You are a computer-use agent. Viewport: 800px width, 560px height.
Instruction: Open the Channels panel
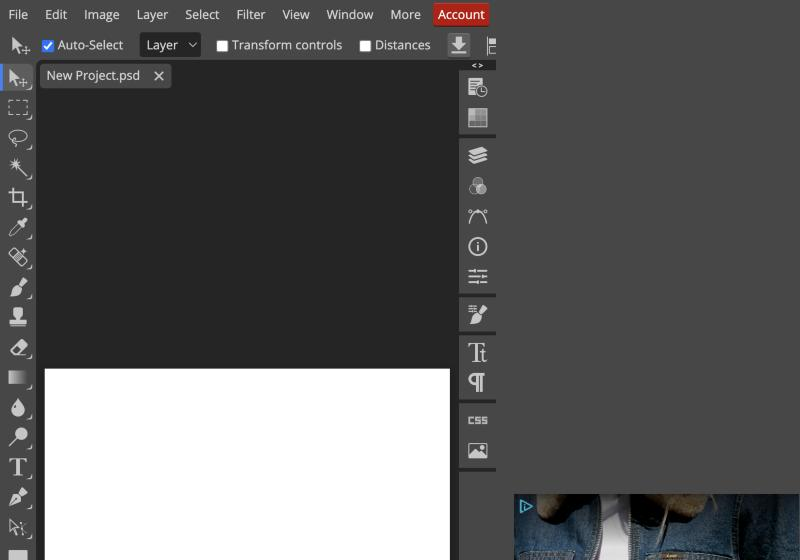(x=478, y=186)
